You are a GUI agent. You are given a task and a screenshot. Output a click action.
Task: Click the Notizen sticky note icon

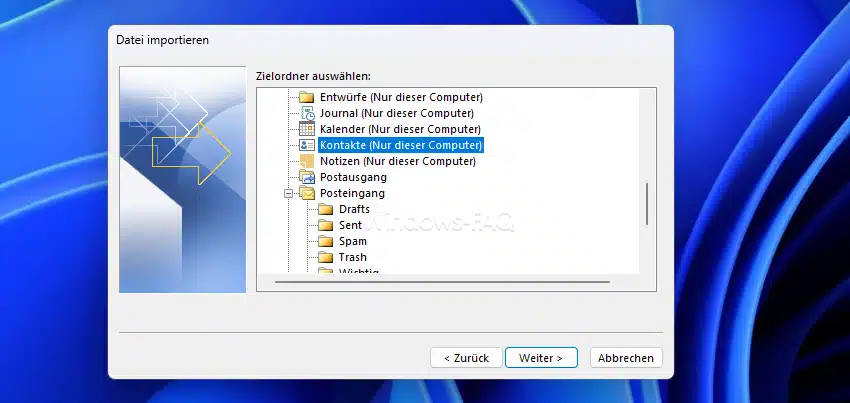pyautogui.click(x=307, y=161)
